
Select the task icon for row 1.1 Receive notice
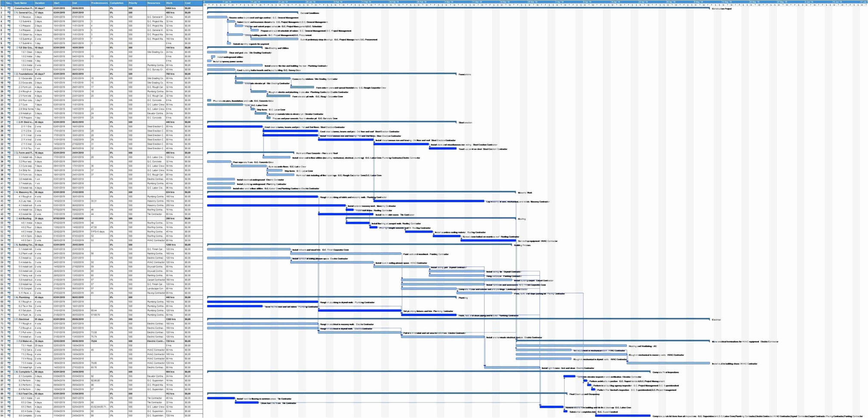9,17
